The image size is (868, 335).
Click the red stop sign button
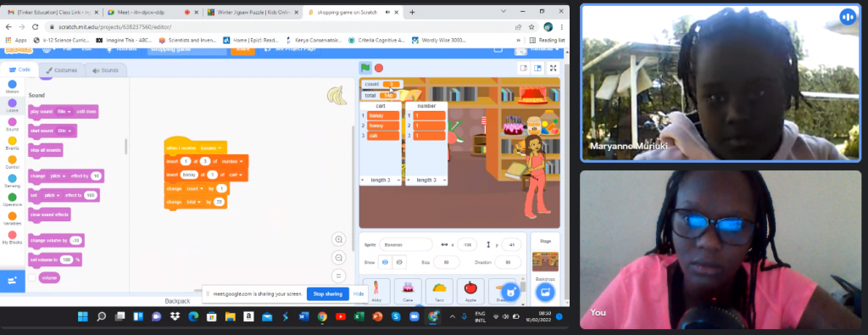tap(379, 68)
